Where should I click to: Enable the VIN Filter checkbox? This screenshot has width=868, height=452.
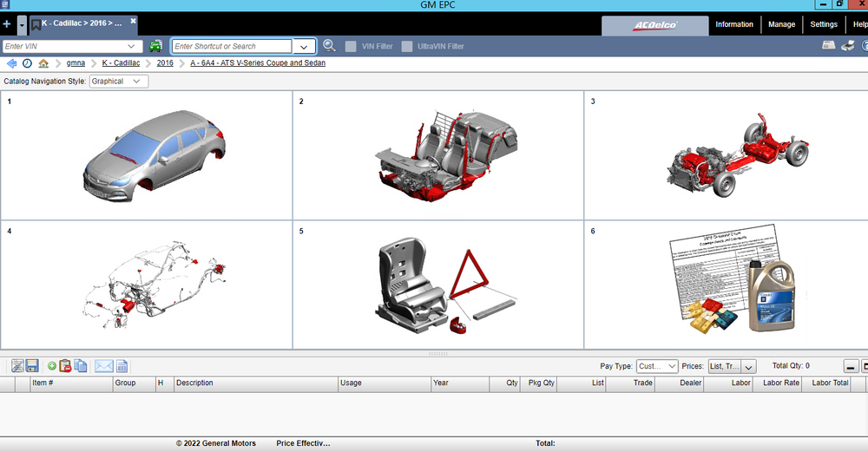pyautogui.click(x=351, y=46)
